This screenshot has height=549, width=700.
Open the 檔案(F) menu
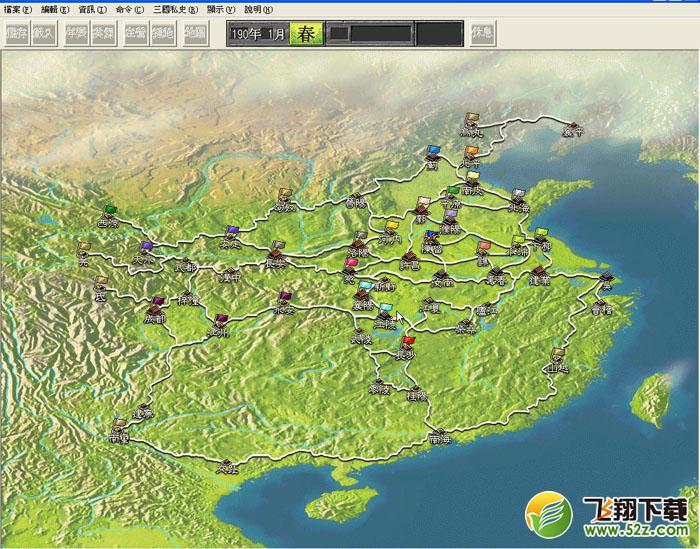[17, 9]
